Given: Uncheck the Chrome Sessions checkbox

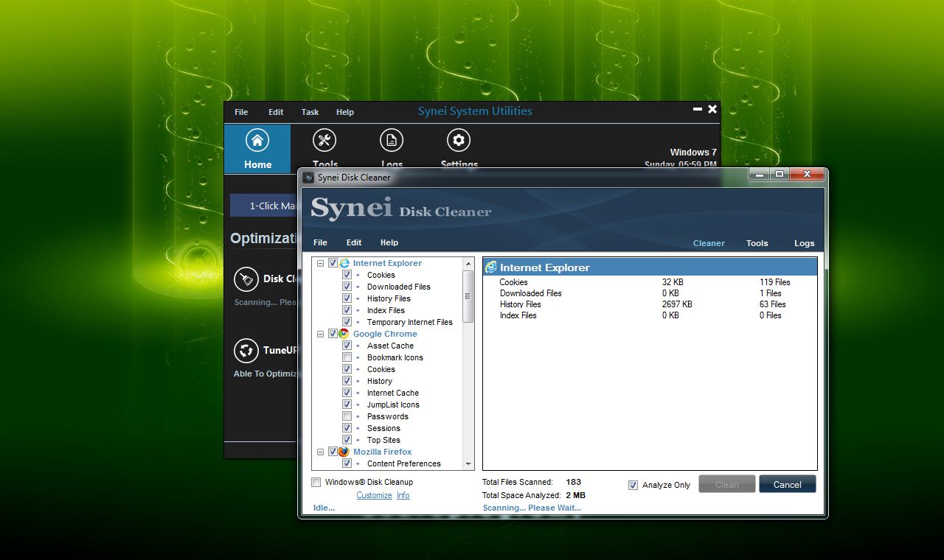Looking at the screenshot, I should (x=347, y=428).
